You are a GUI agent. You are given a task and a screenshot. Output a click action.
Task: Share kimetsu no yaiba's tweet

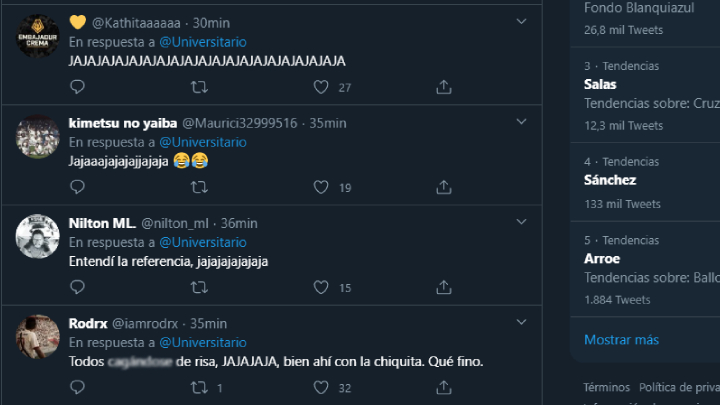(x=444, y=187)
